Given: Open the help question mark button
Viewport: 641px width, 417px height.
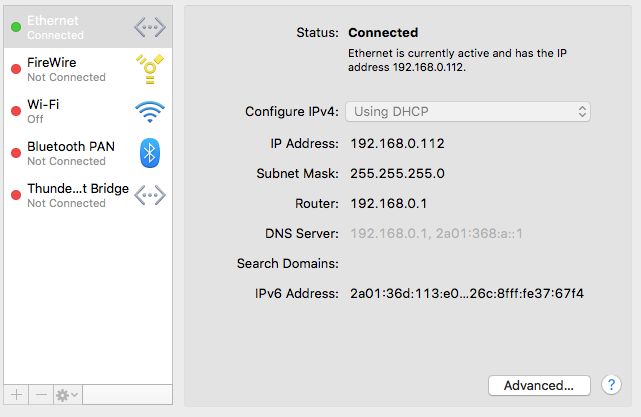Looking at the screenshot, I should tap(611, 385).
